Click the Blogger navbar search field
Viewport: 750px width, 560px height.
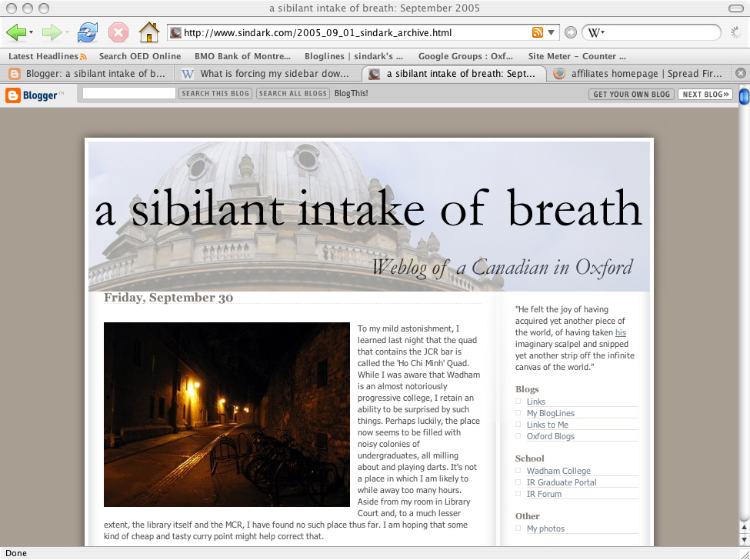tap(129, 94)
